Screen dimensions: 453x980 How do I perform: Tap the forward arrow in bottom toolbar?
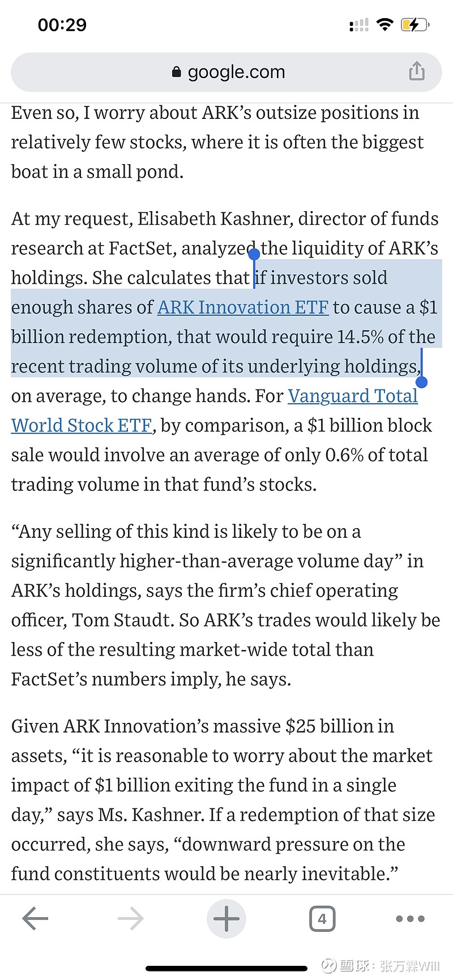[x=131, y=918]
